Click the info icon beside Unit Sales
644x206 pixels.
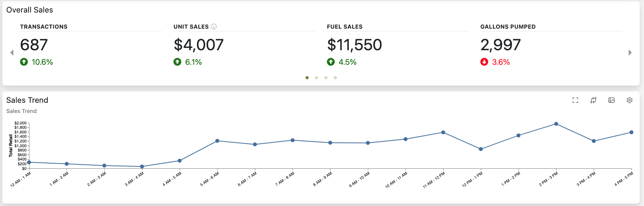click(214, 27)
